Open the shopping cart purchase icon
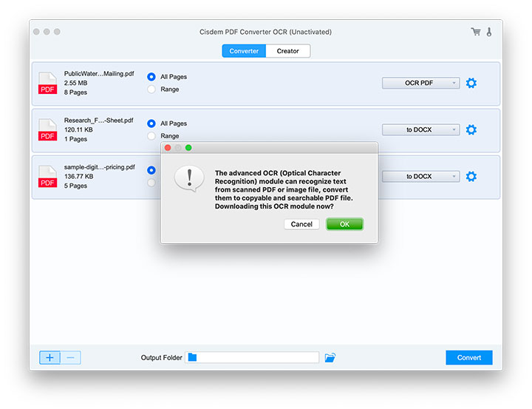532x409 pixels. (475, 32)
